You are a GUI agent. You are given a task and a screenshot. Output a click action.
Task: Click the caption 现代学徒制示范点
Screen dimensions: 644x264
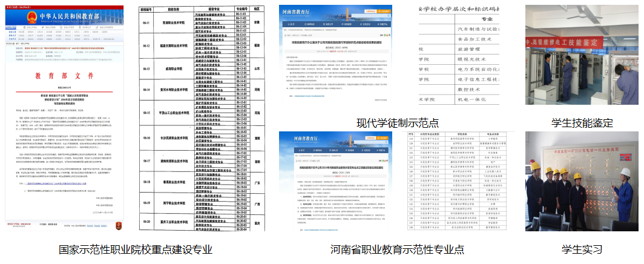[397, 122]
